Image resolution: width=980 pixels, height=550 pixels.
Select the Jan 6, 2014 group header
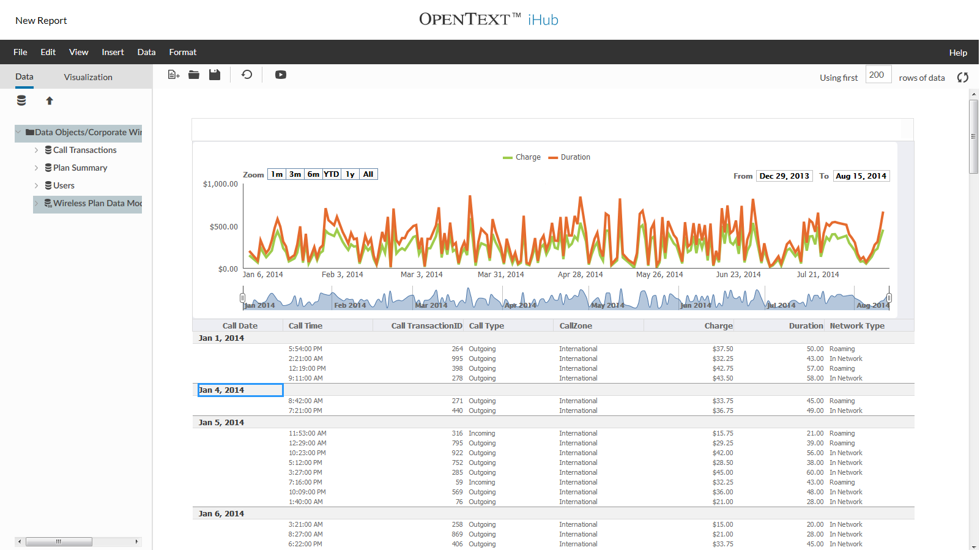pos(221,513)
